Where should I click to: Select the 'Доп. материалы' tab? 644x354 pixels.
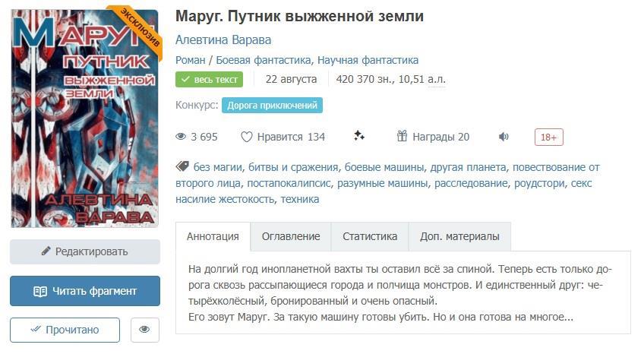459,236
